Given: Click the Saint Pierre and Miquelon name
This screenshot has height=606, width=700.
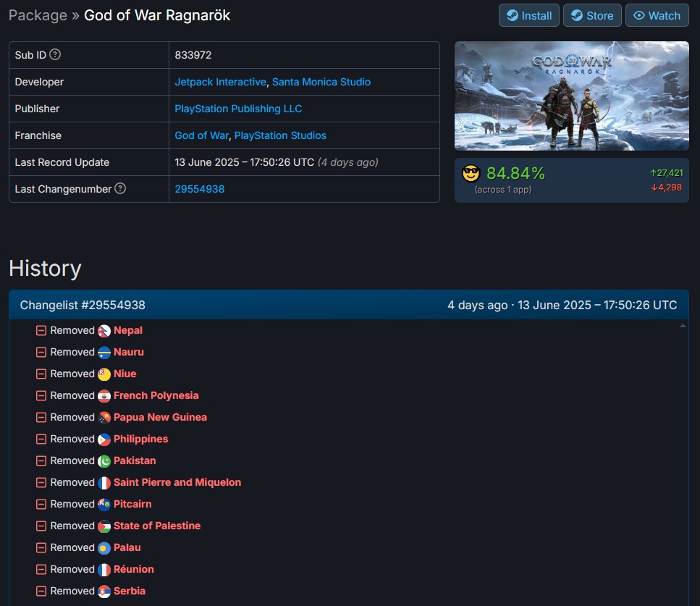Looking at the screenshot, I should pyautogui.click(x=177, y=482).
